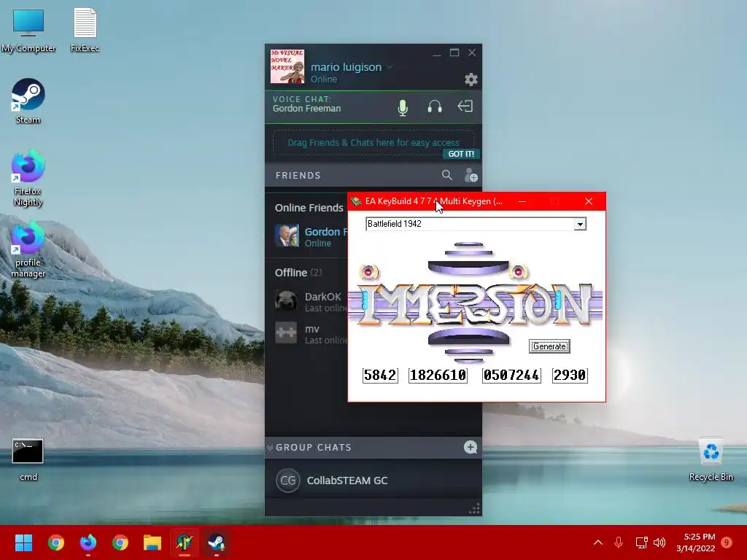747x560 pixels.
Task: Toggle headphones output in voice chat
Action: pos(435,106)
